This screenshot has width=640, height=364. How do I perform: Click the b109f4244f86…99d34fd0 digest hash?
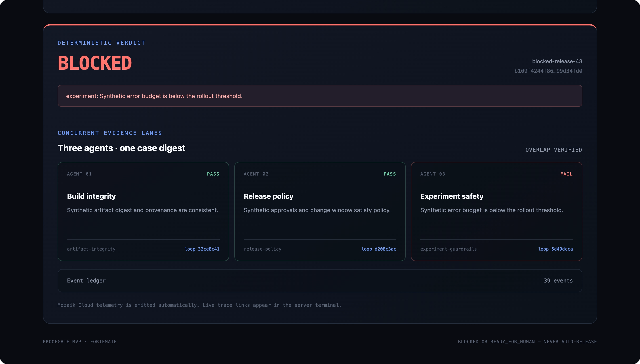[548, 71]
